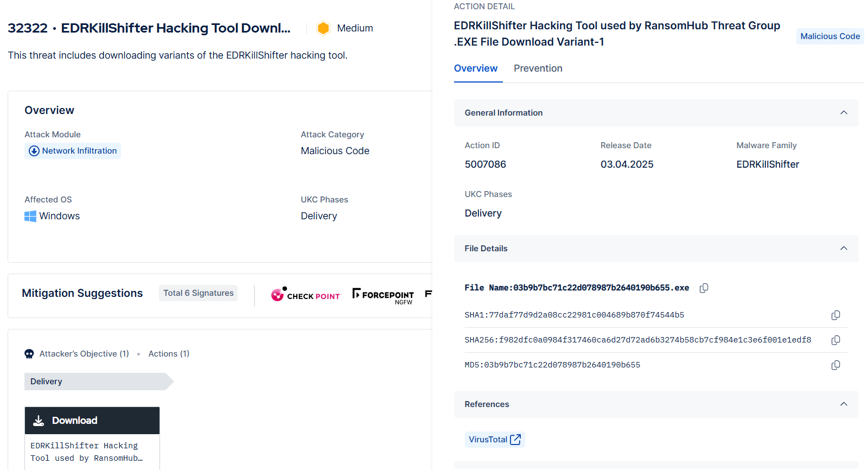Collapse the References section
The width and height of the screenshot is (868, 470).
[x=844, y=404]
